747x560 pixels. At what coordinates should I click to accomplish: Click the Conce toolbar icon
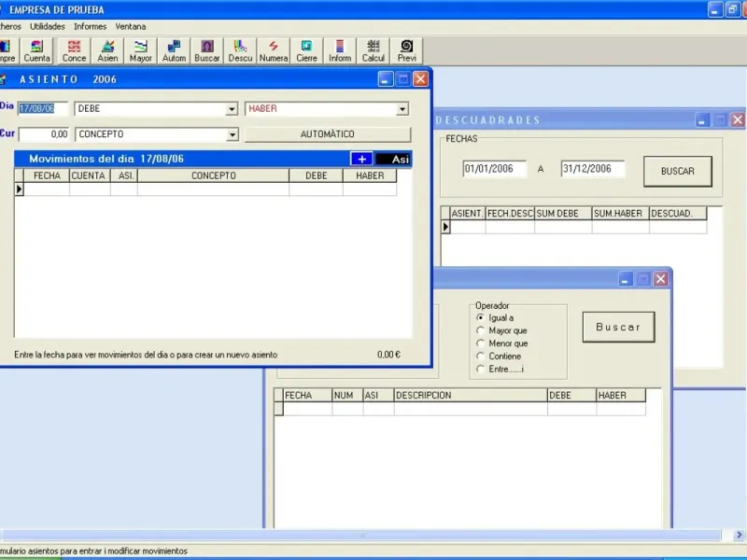pyautogui.click(x=74, y=50)
